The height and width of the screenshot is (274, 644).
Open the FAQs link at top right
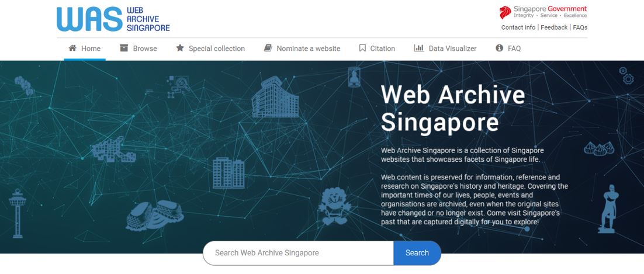coord(580,27)
